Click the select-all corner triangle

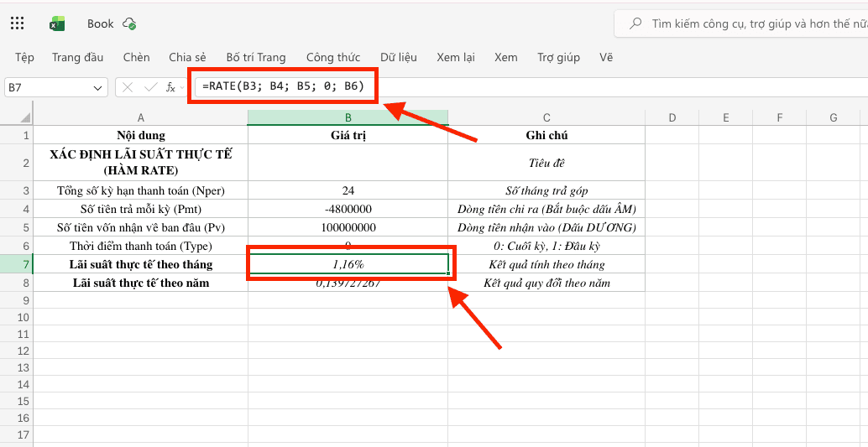pos(25,117)
